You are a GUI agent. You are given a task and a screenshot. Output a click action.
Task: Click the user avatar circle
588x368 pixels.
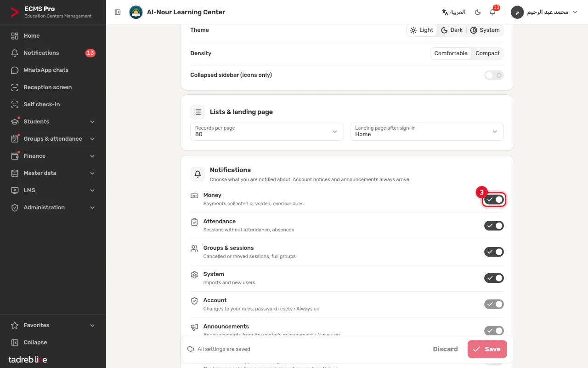(517, 12)
